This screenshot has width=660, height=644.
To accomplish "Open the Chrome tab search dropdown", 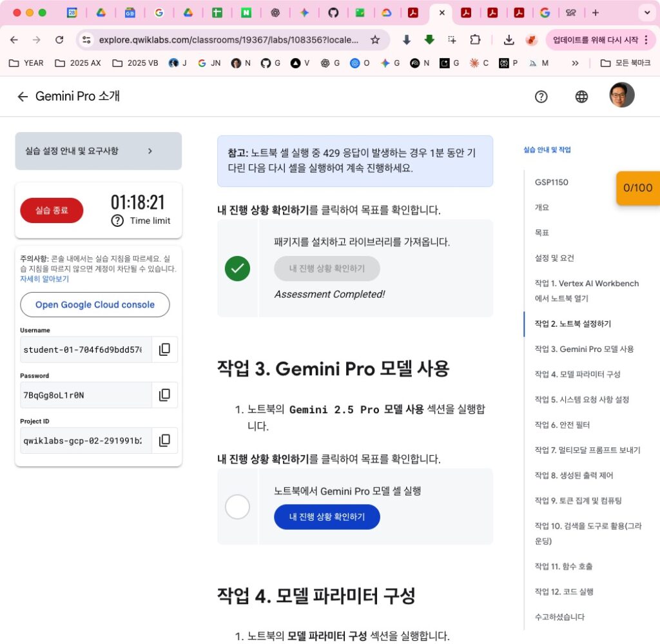I will 646,12.
